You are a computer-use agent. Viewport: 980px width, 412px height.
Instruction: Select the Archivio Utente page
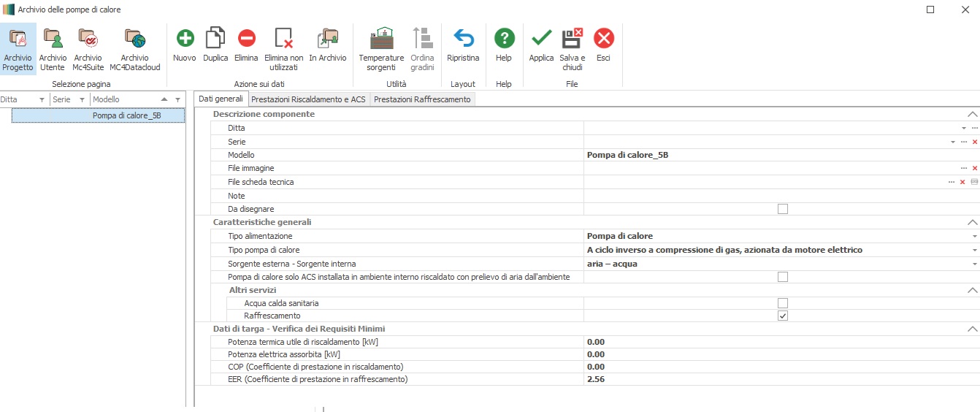pyautogui.click(x=53, y=39)
